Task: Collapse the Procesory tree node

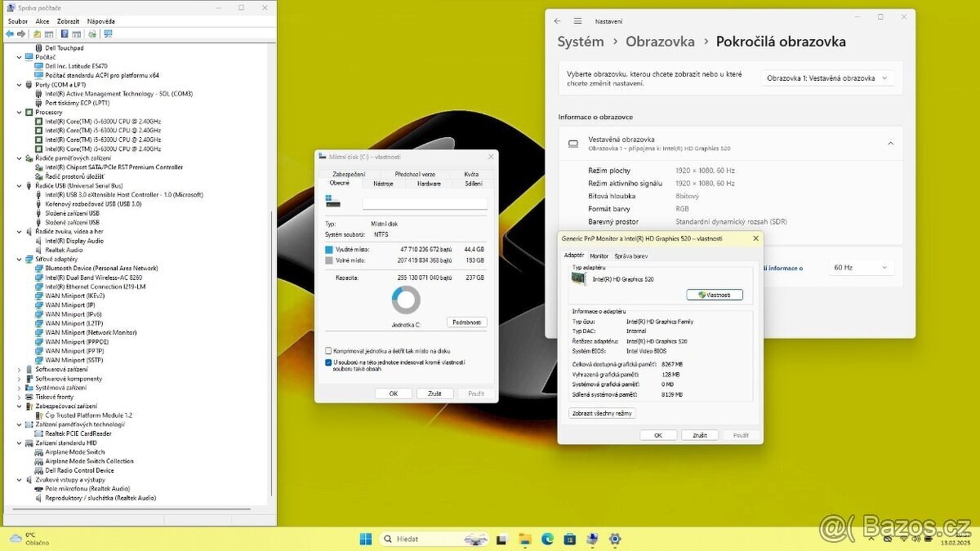Action: (19, 113)
